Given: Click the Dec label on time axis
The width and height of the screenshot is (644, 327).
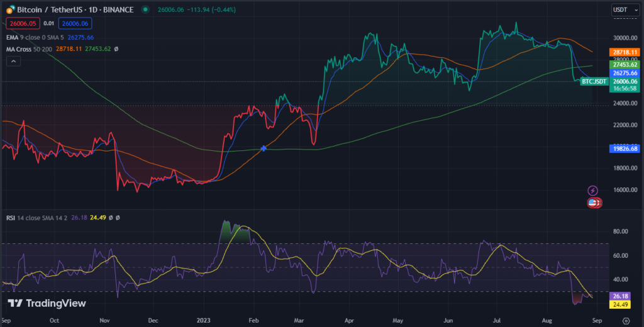Looking at the screenshot, I should pyautogui.click(x=153, y=321).
